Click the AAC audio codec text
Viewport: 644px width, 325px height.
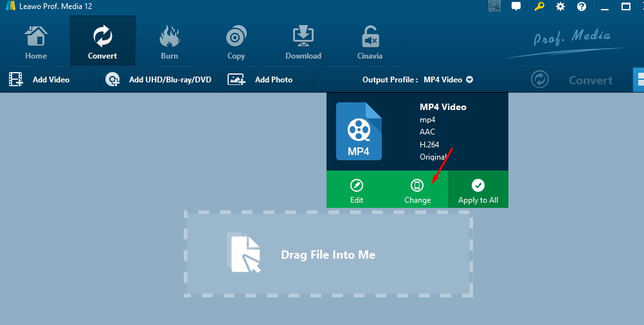pyautogui.click(x=427, y=132)
